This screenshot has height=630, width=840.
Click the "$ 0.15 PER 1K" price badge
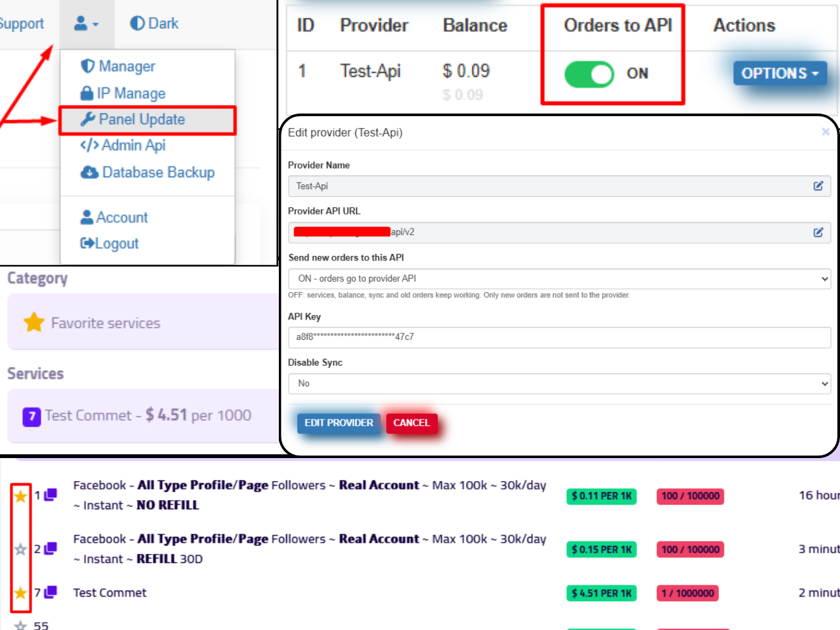click(x=602, y=550)
